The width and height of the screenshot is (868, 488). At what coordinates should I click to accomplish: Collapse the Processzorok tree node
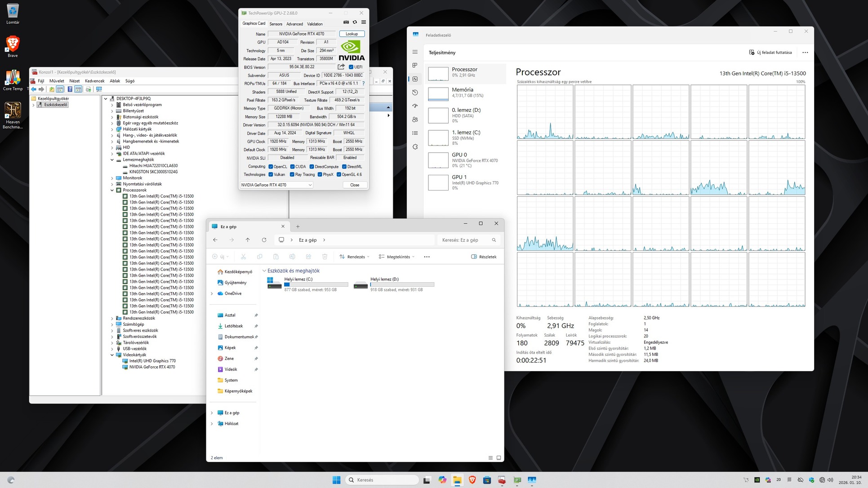[x=112, y=190]
